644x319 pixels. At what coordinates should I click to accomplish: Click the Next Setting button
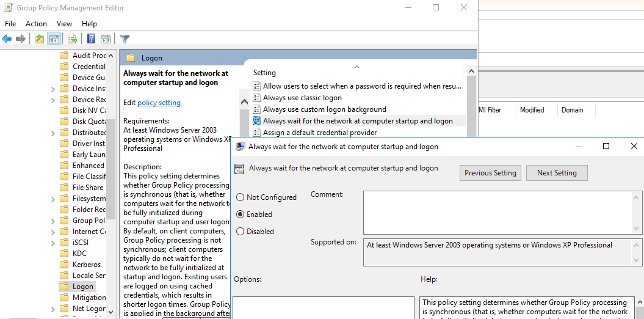point(557,173)
